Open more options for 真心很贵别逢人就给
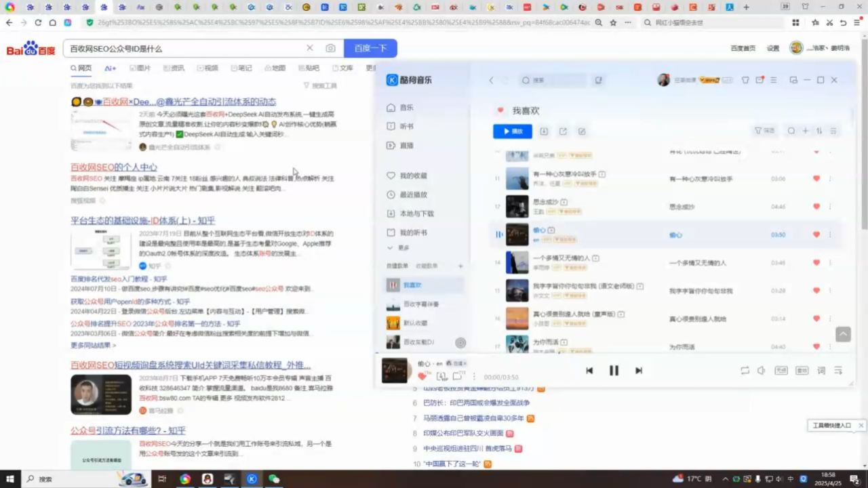Screen dimensions: 868x488 pos(830,319)
